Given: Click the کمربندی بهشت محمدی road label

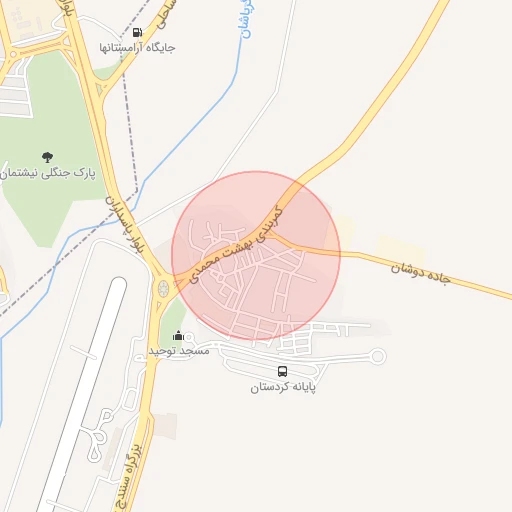Looking at the screenshot, I should (x=236, y=245).
